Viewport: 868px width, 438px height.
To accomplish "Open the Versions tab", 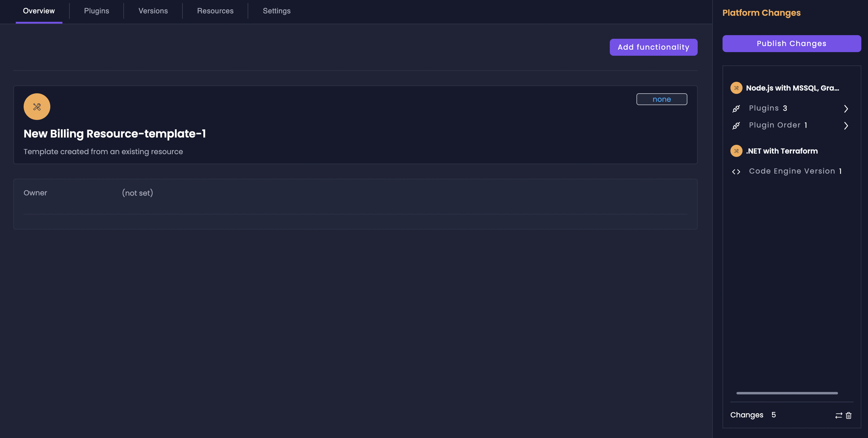I will coord(153,11).
